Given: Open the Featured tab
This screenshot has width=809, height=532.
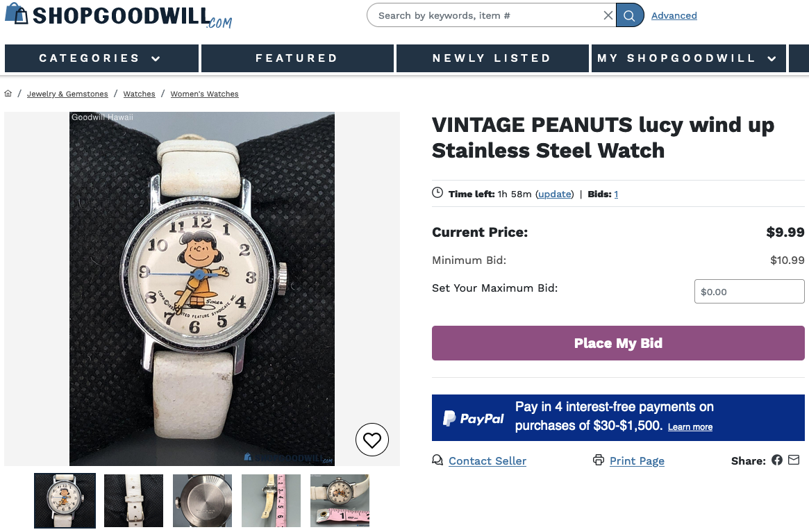Looking at the screenshot, I should (x=297, y=58).
